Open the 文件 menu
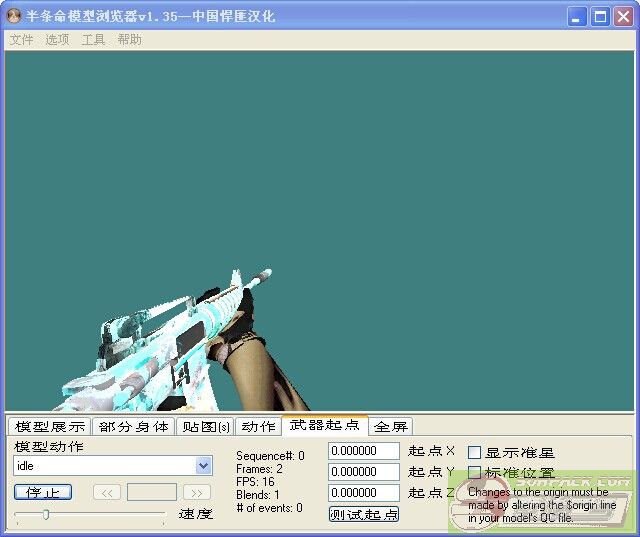640x537 pixels. click(x=21, y=40)
